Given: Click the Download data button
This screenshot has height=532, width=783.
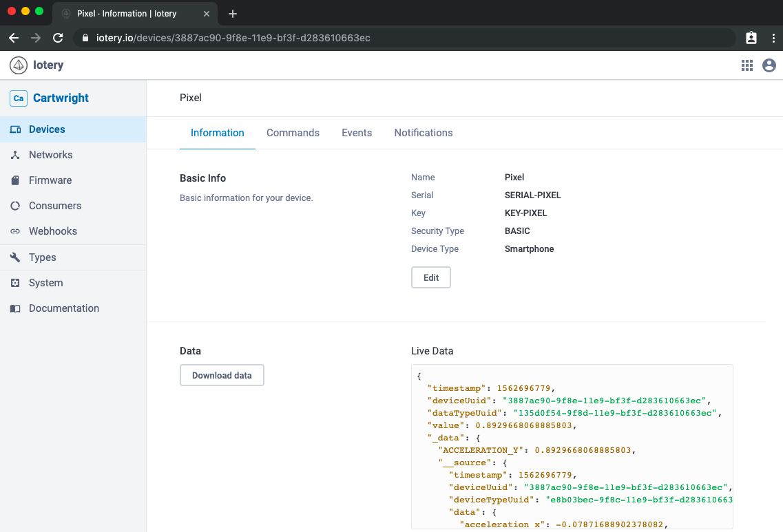Looking at the screenshot, I should (222, 375).
